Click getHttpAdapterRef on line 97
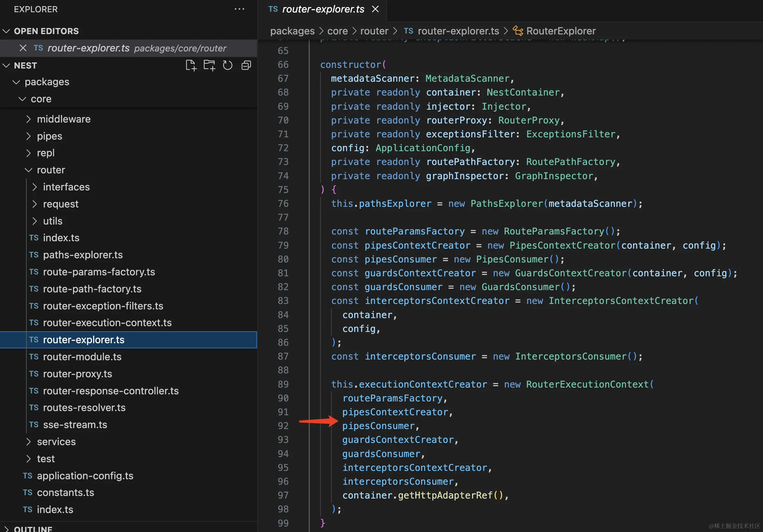The width and height of the screenshot is (763, 532). 445,495
